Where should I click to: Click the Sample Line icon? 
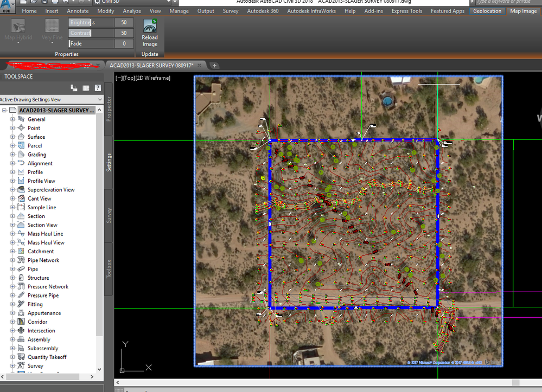click(21, 207)
